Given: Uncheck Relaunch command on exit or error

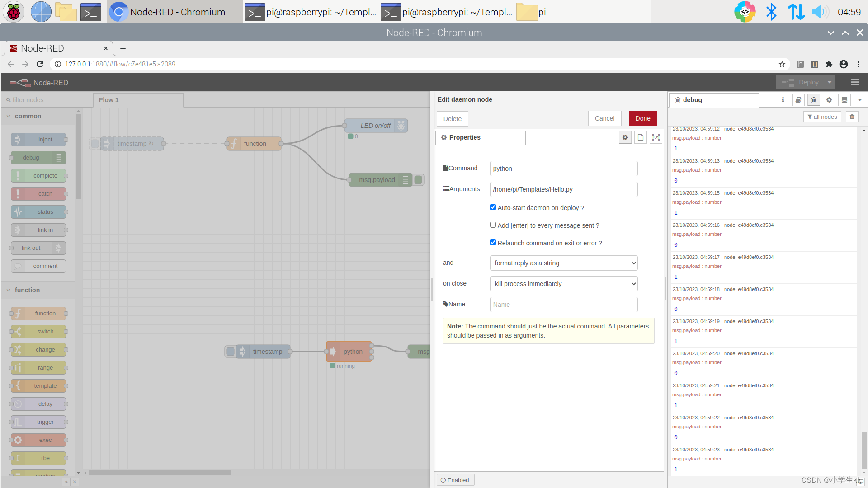Looking at the screenshot, I should pyautogui.click(x=493, y=243).
